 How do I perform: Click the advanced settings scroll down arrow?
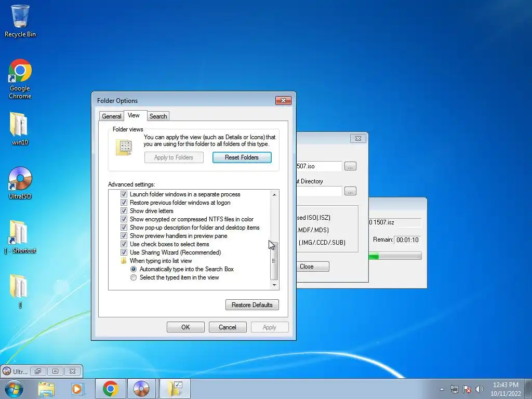(274, 285)
